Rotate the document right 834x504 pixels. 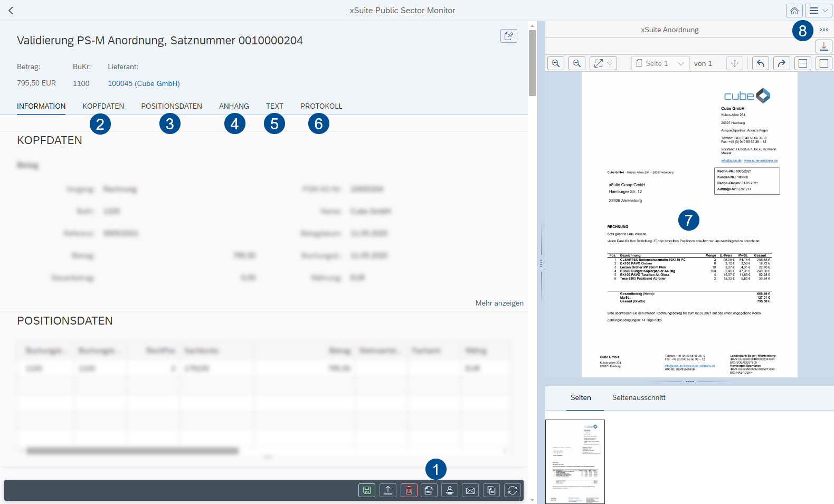click(x=782, y=63)
